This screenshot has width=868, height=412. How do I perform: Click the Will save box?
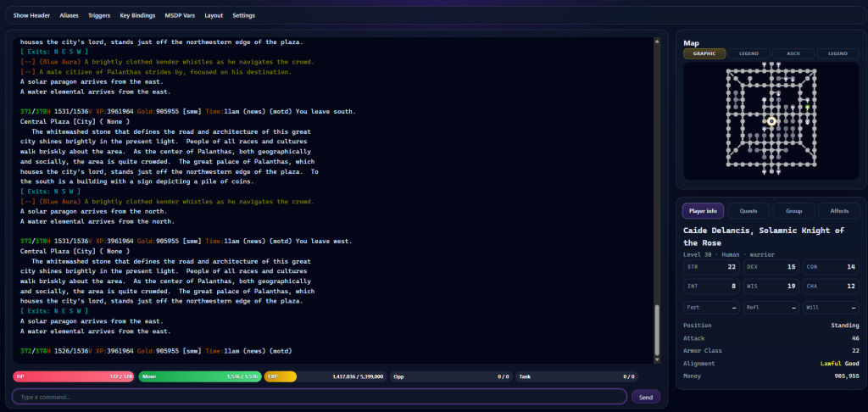[831, 308]
